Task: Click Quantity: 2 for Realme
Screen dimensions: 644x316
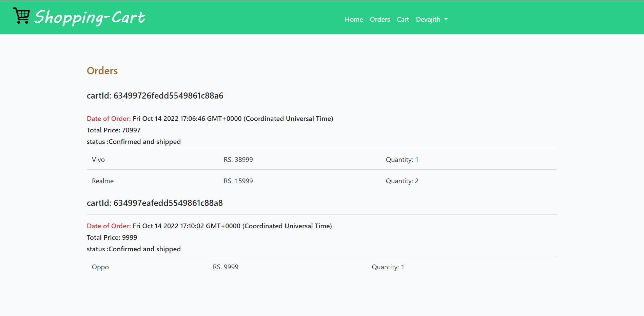Action: click(402, 181)
